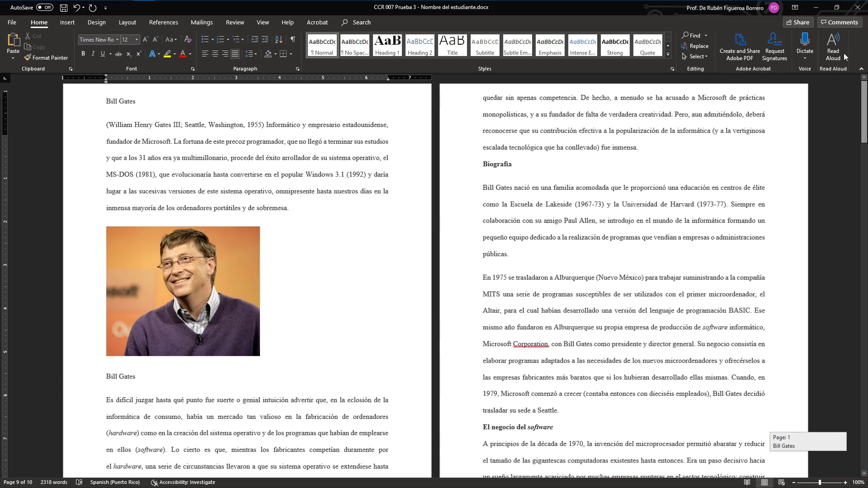Open the File menu
Viewport: 868px width, 488px height.
tap(12, 22)
